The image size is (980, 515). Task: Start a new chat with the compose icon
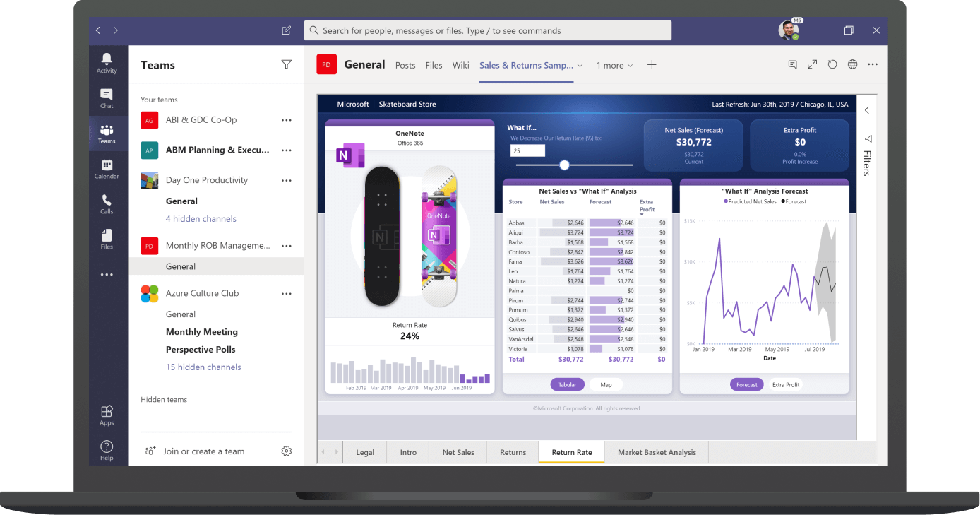point(286,30)
